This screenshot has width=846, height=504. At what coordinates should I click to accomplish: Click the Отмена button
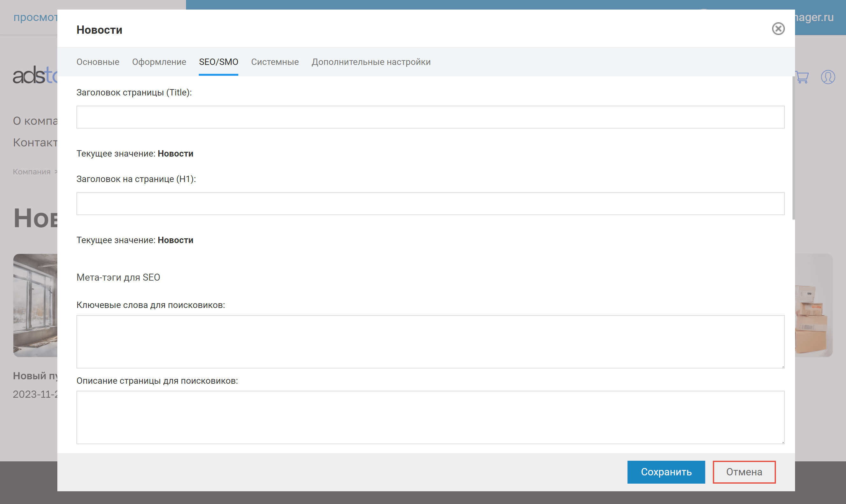pos(744,472)
